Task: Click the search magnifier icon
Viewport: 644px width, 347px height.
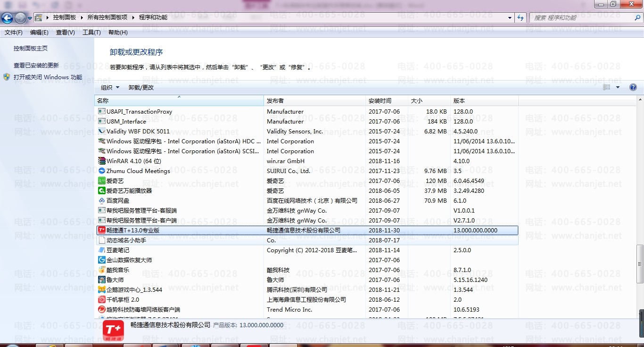Action: 637,18
